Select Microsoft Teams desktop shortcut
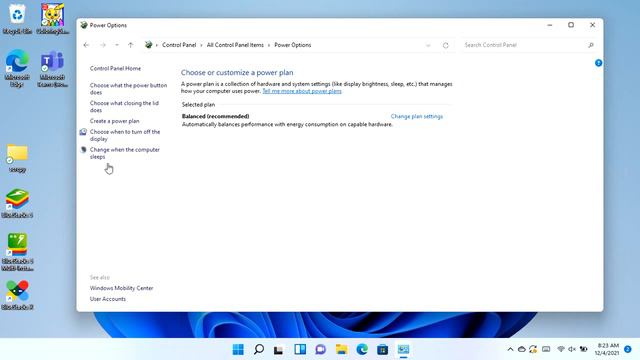This screenshot has height=360, width=640. [53, 69]
